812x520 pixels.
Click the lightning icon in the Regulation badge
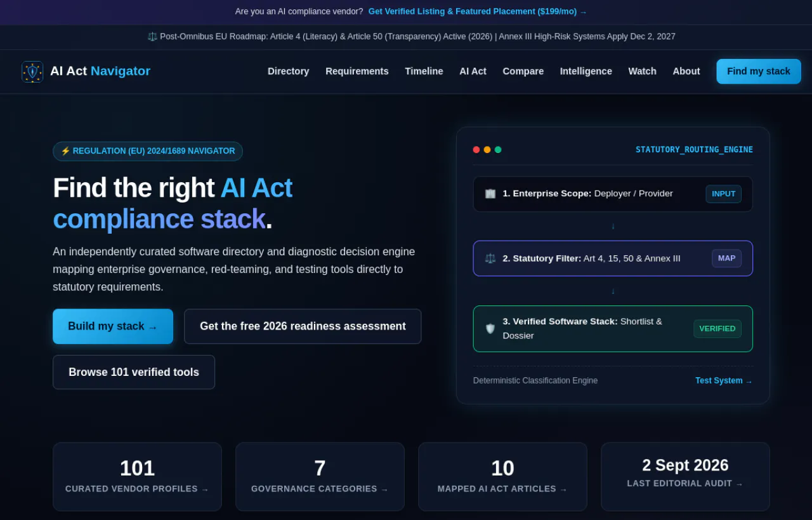(x=65, y=151)
